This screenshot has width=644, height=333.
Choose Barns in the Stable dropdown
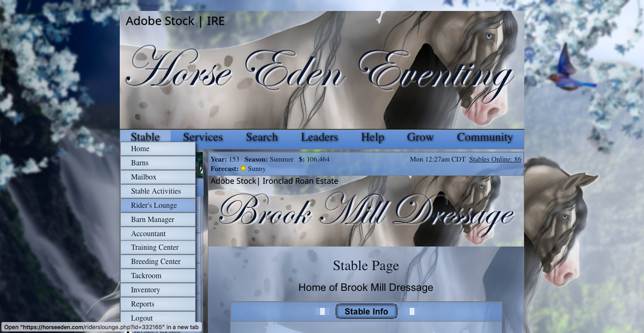coord(158,163)
